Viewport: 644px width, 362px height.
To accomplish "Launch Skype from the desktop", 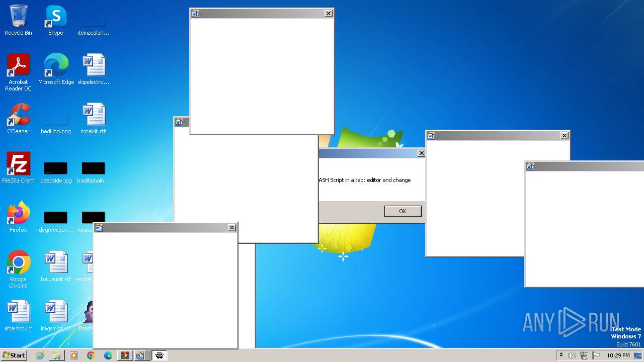I will (x=56, y=20).
